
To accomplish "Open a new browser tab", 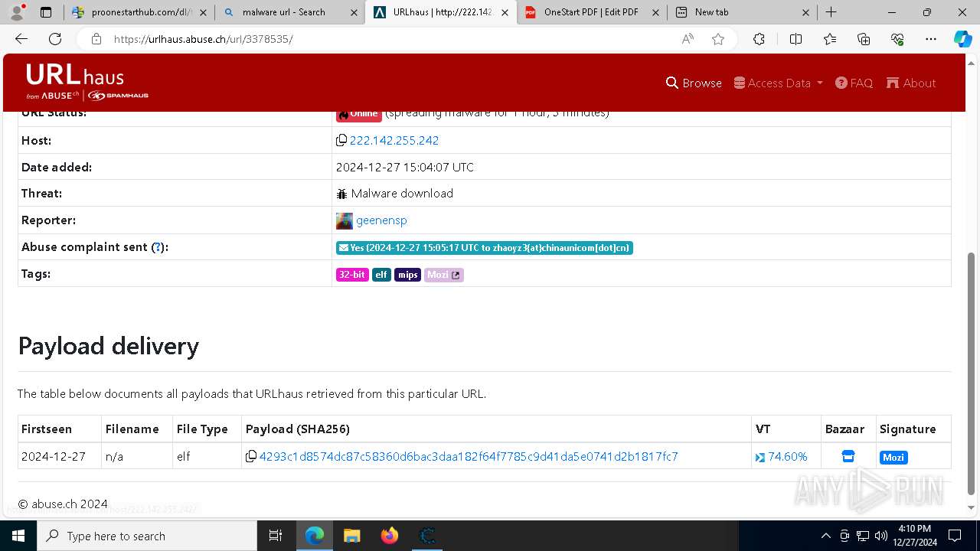I will 831,12.
